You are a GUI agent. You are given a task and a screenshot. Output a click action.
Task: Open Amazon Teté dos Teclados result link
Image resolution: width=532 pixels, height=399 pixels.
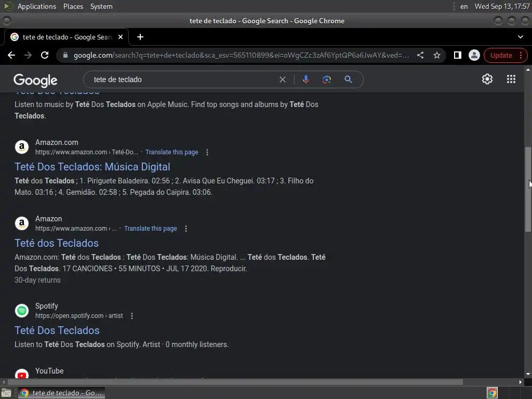coord(56,243)
